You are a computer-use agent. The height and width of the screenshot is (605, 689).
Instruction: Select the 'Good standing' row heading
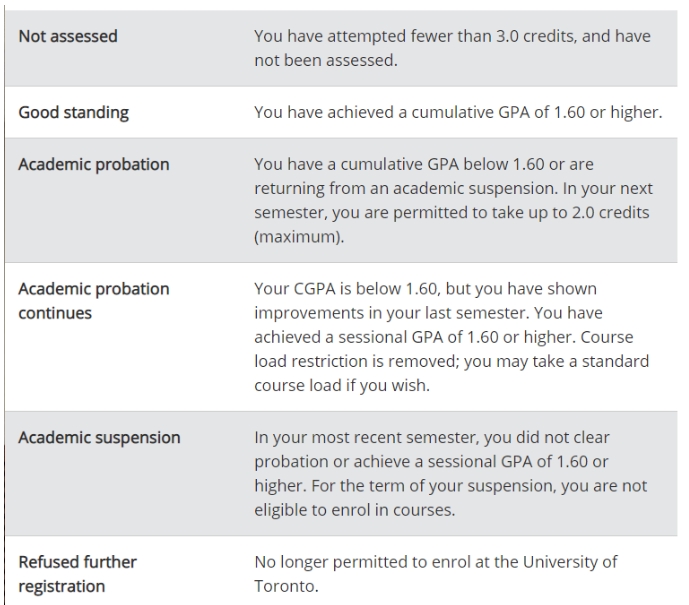[73, 112]
